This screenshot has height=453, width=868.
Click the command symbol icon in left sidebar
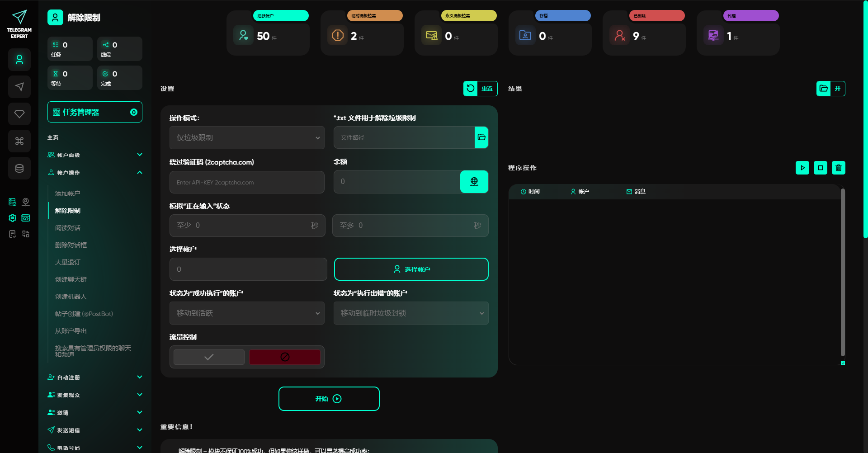(x=19, y=141)
